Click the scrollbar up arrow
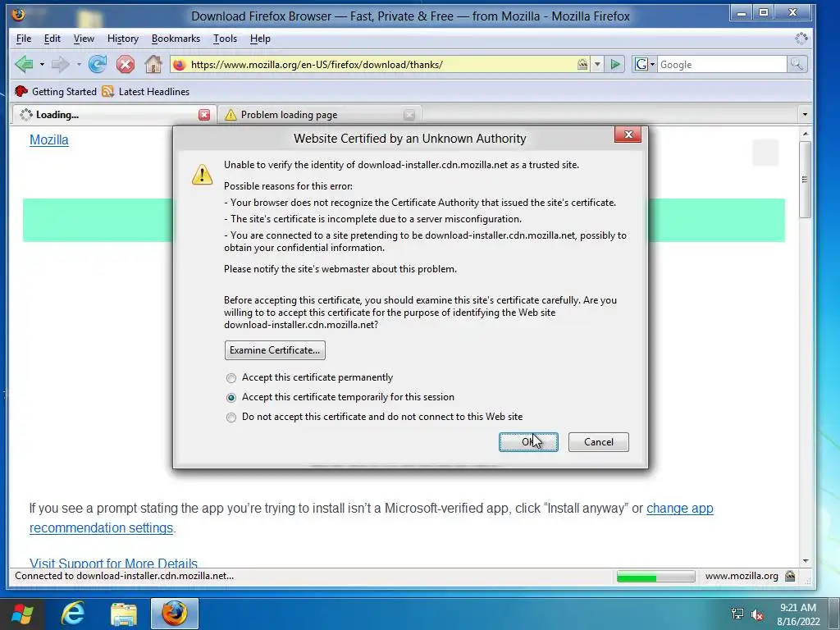The image size is (840, 630). pyautogui.click(x=806, y=133)
